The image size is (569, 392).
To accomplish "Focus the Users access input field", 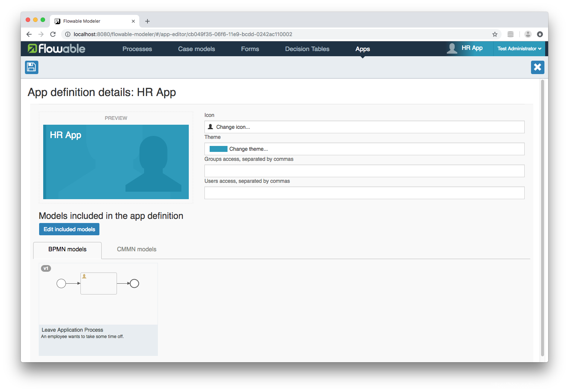I will tap(365, 193).
